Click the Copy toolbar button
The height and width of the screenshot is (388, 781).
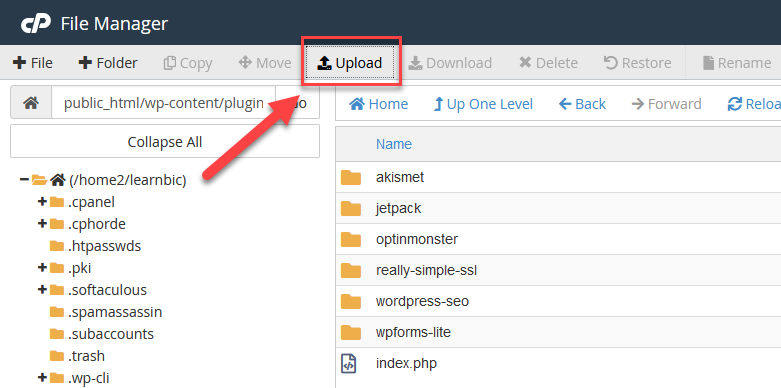(x=188, y=63)
